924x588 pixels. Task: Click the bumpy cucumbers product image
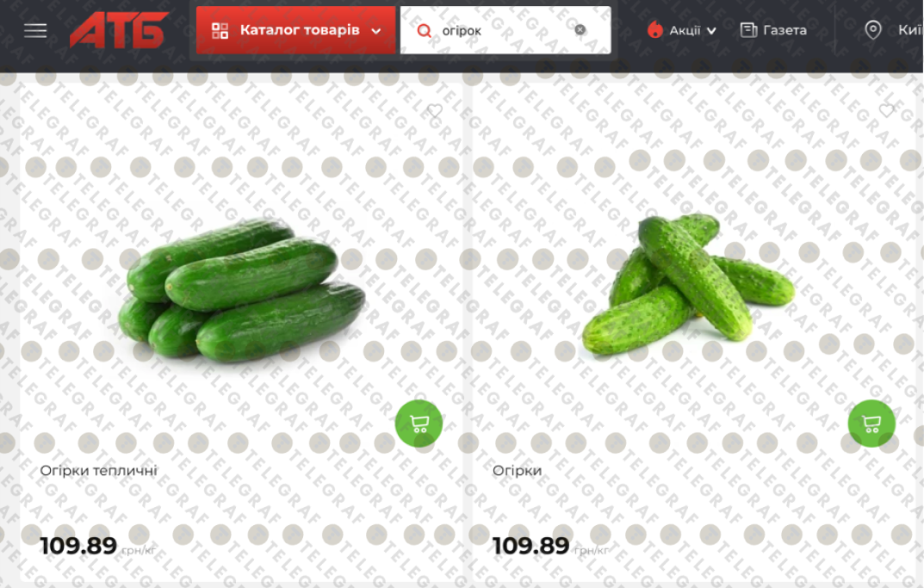coord(688,284)
